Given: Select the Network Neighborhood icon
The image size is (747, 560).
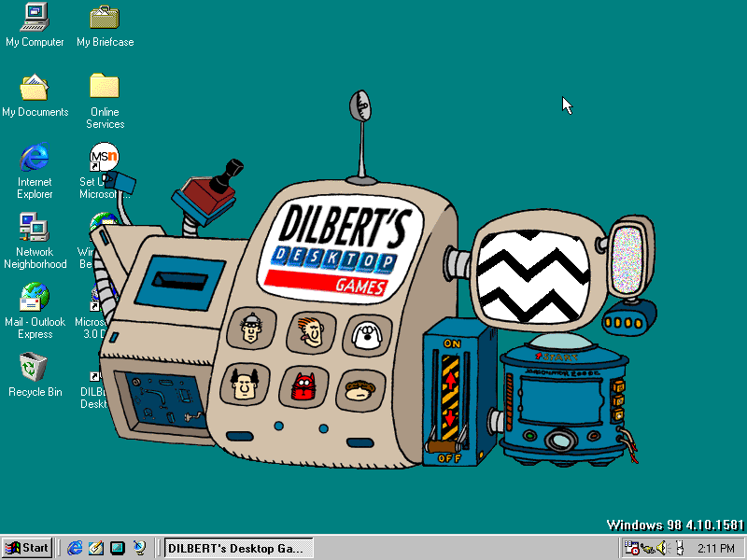Looking at the screenshot, I should pos(35,241).
